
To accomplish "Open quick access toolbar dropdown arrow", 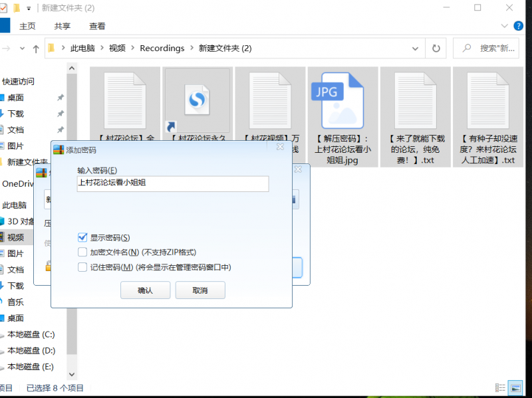I will coord(29,8).
